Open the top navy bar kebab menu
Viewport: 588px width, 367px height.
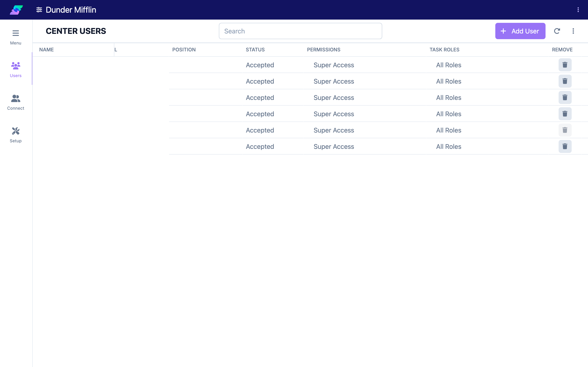(578, 10)
